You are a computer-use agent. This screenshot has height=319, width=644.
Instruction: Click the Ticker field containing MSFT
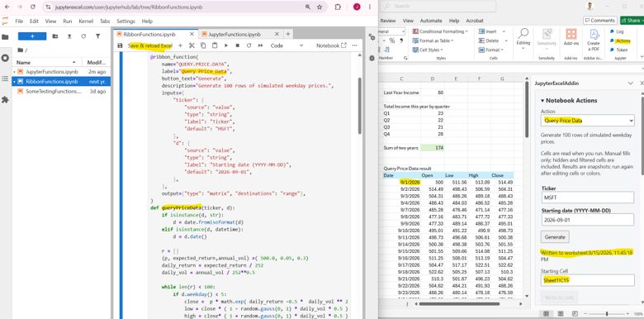tap(587, 198)
